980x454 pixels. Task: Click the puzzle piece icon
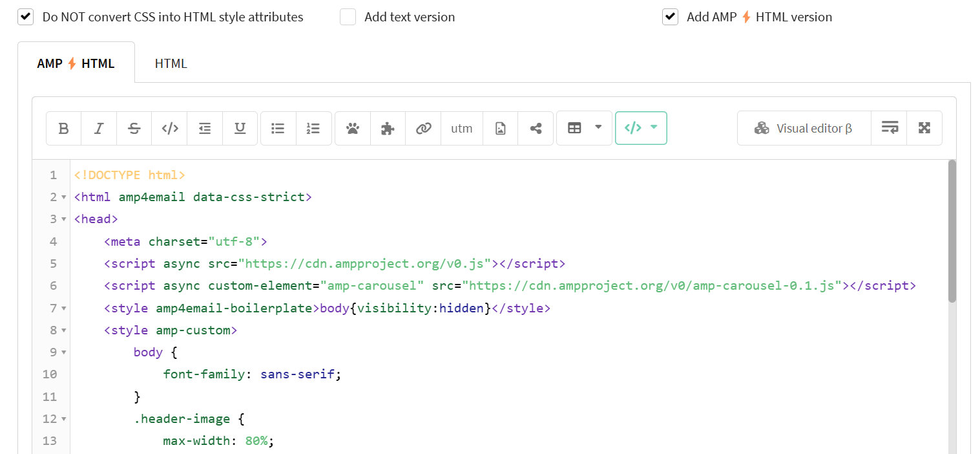388,128
